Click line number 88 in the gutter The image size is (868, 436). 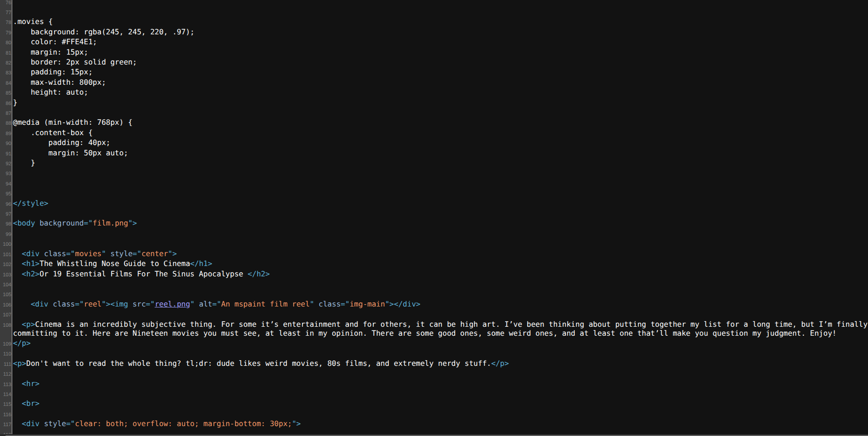click(x=8, y=123)
